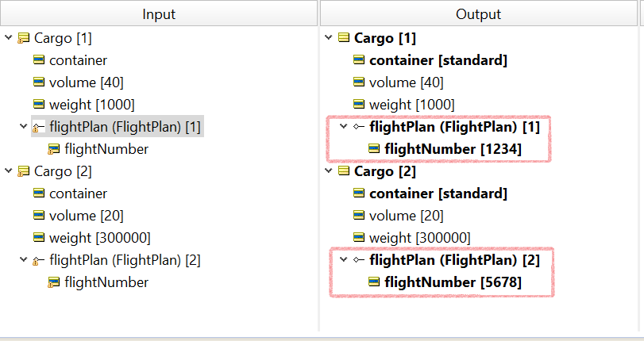Screen dimensions: 644x341
Task: Click the Input container attribute icon under Cargo [1]
Action: pos(39,60)
